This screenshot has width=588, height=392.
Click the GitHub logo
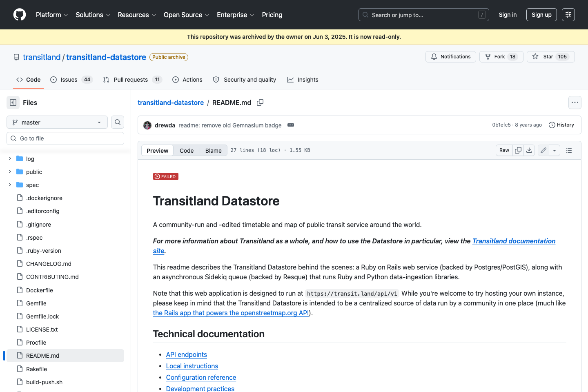pyautogui.click(x=19, y=15)
